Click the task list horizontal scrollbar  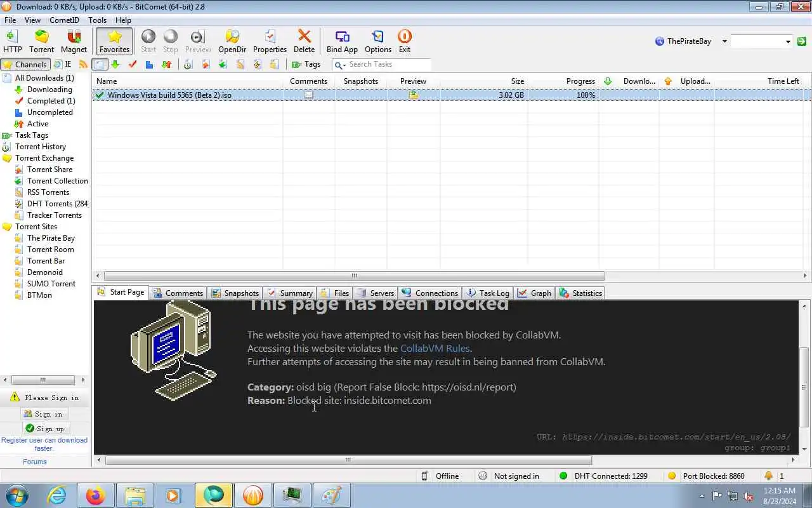click(x=354, y=276)
